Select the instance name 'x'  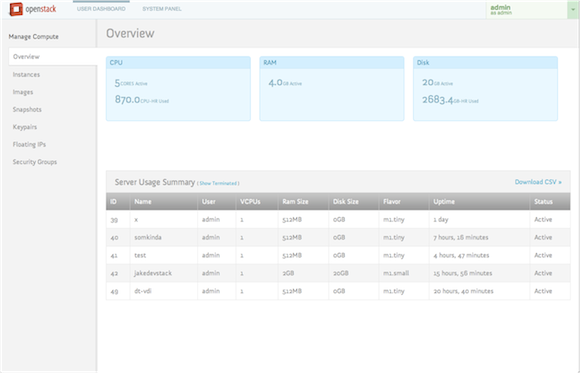[x=136, y=219]
